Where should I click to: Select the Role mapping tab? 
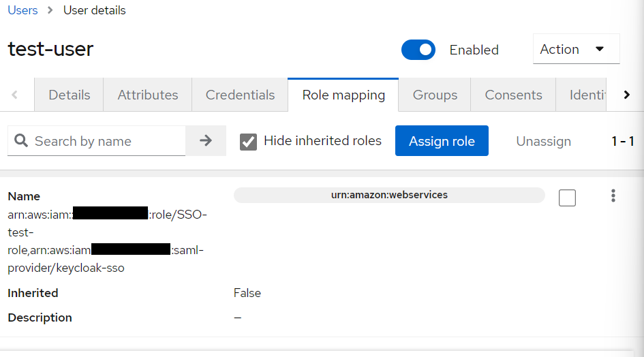[x=343, y=95]
